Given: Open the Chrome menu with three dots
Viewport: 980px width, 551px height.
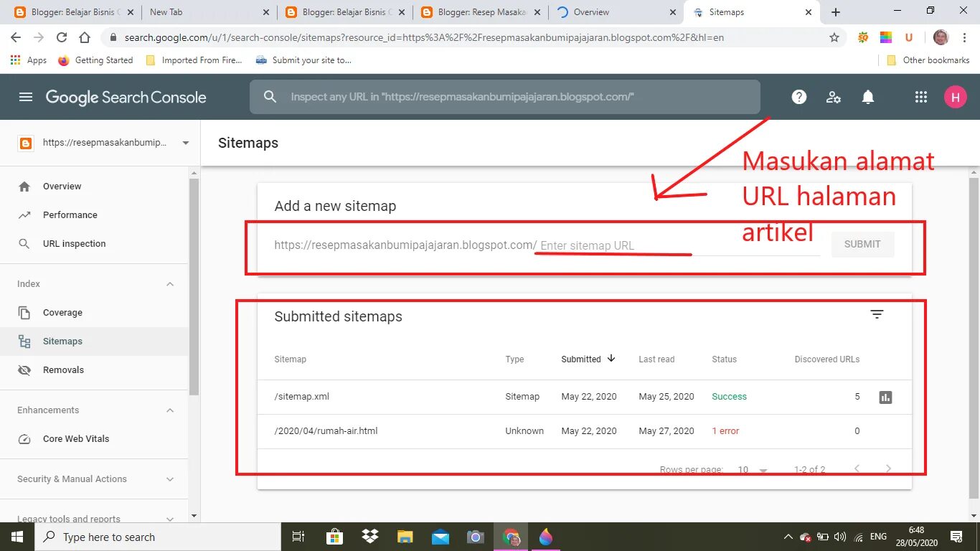Looking at the screenshot, I should coord(965,37).
